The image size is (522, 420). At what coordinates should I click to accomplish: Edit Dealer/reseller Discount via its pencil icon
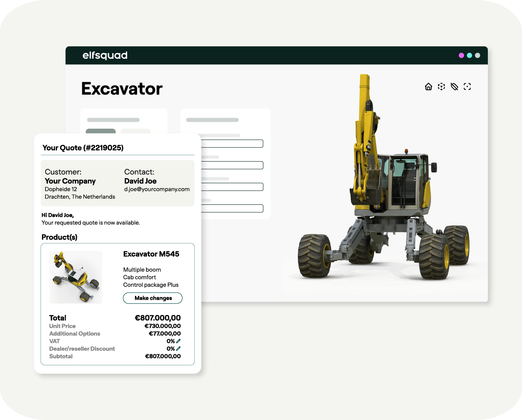click(179, 349)
